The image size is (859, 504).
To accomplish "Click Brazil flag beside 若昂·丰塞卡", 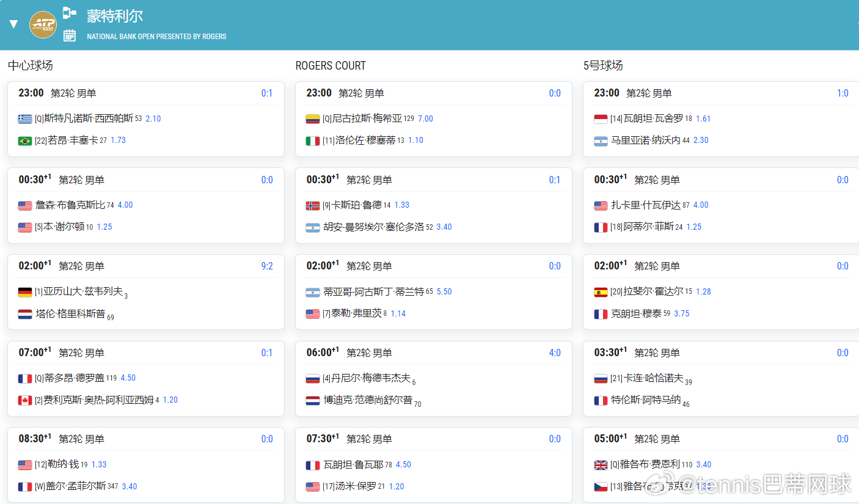I will [25, 141].
